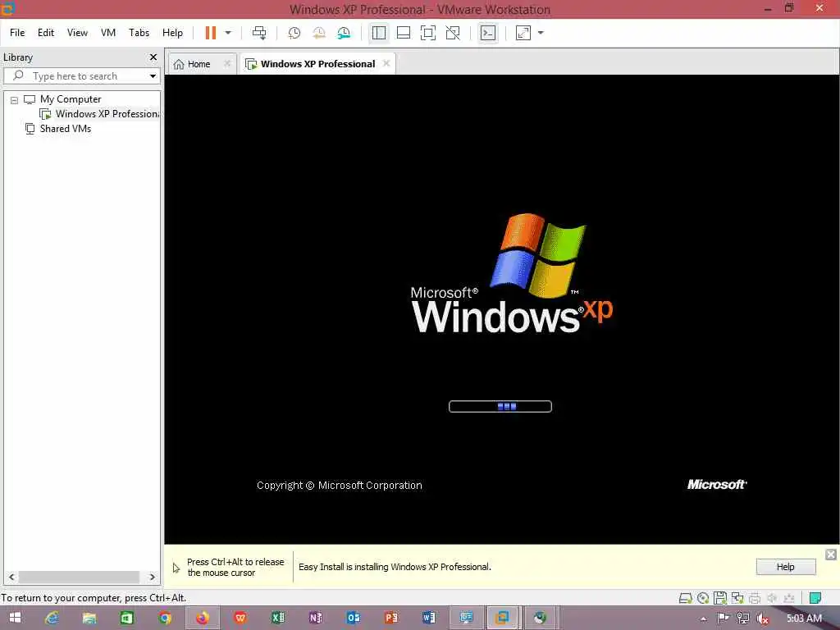Launch Internet Explorer from taskbar
Viewport: 840px width, 630px height.
52,618
